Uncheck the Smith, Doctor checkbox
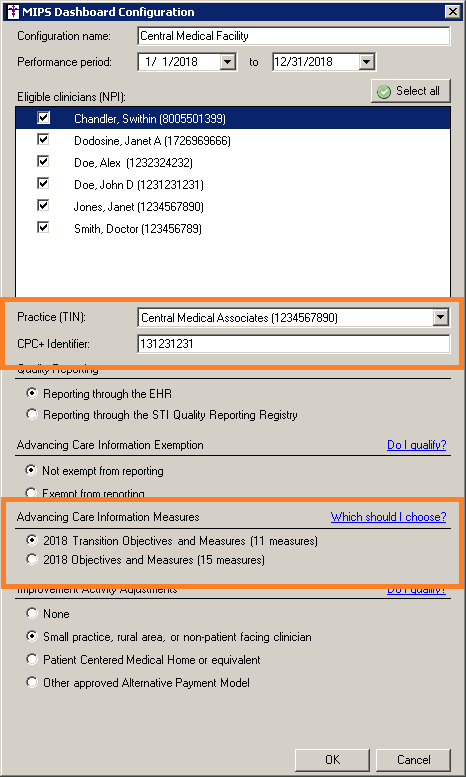Viewport: 466px width, 777px height. pyautogui.click(x=44, y=227)
